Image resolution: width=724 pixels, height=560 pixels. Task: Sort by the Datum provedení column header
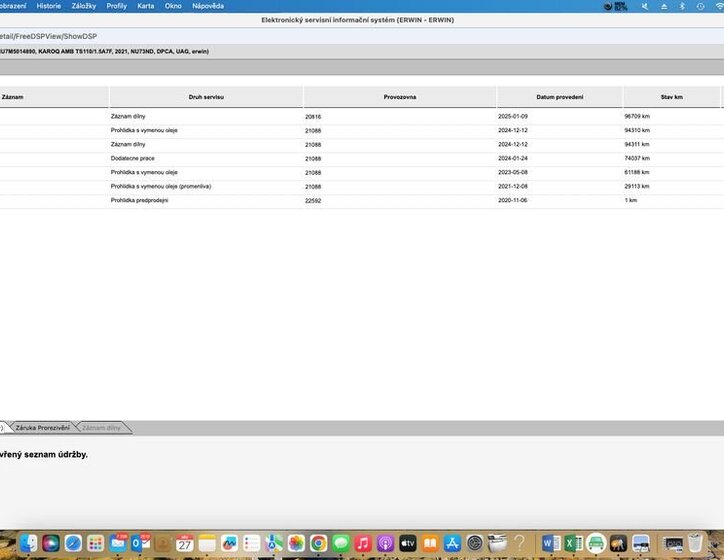click(559, 97)
